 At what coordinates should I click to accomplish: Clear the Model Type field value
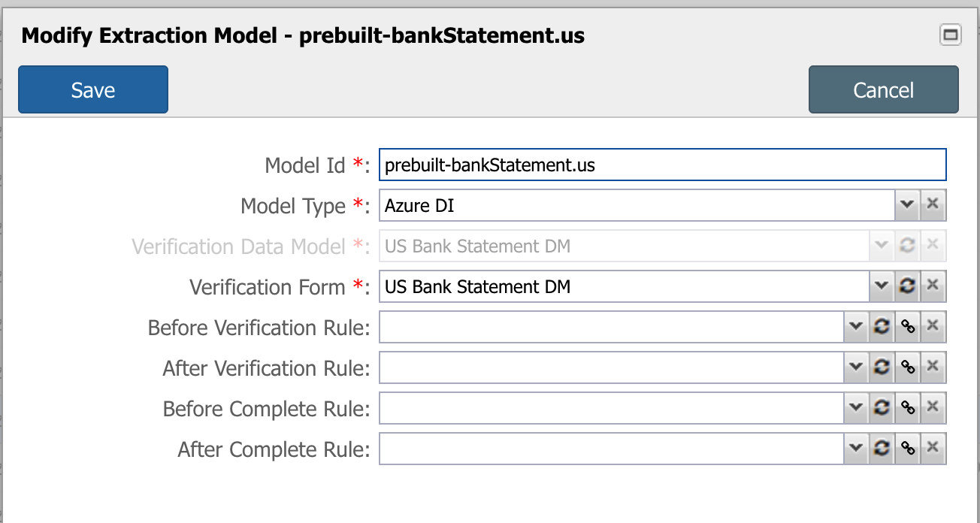point(933,205)
